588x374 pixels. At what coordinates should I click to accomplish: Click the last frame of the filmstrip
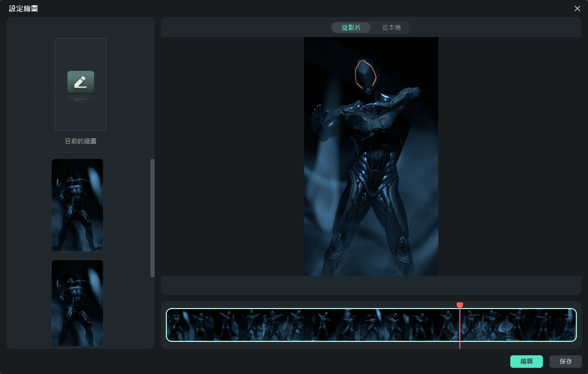tap(565, 325)
